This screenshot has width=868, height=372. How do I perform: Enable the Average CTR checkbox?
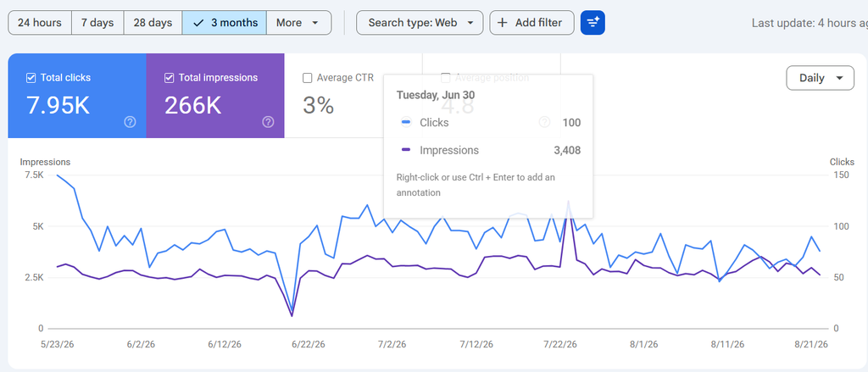tap(307, 78)
